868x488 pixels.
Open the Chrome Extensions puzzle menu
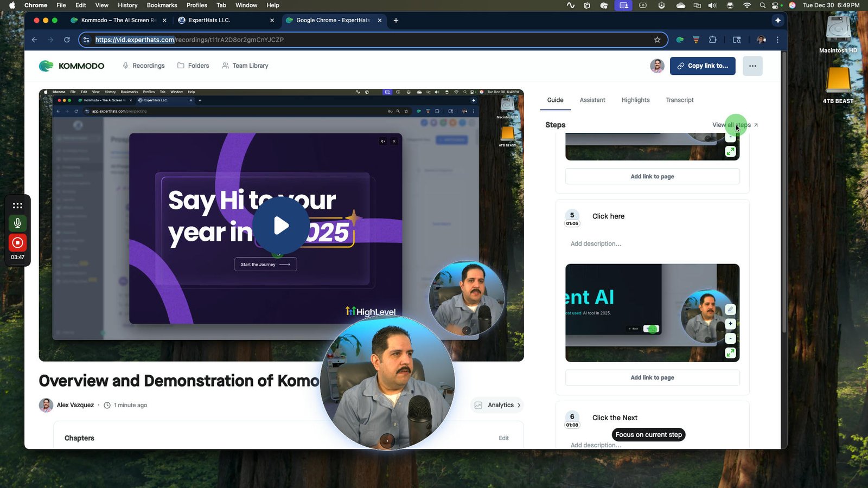click(713, 40)
